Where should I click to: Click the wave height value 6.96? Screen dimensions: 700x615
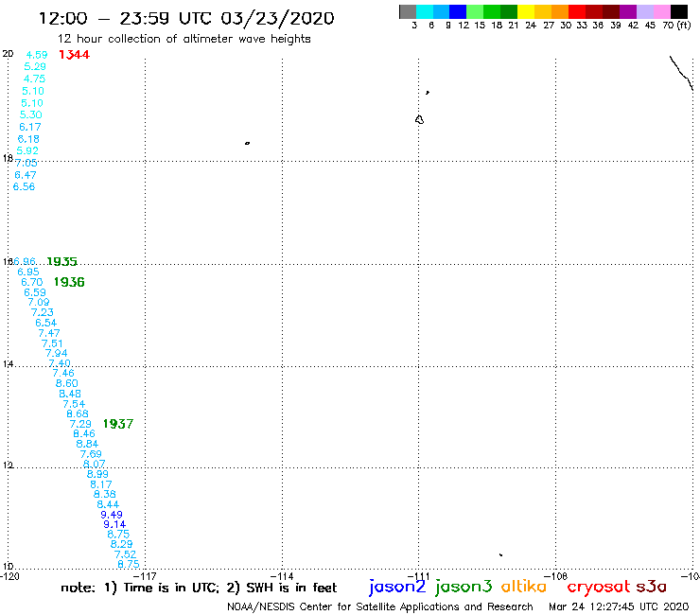25,261
